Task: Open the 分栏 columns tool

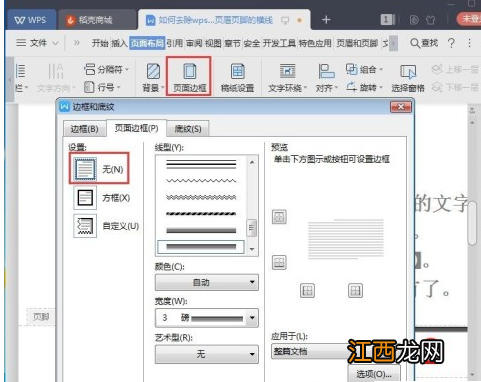Action: click(21, 77)
